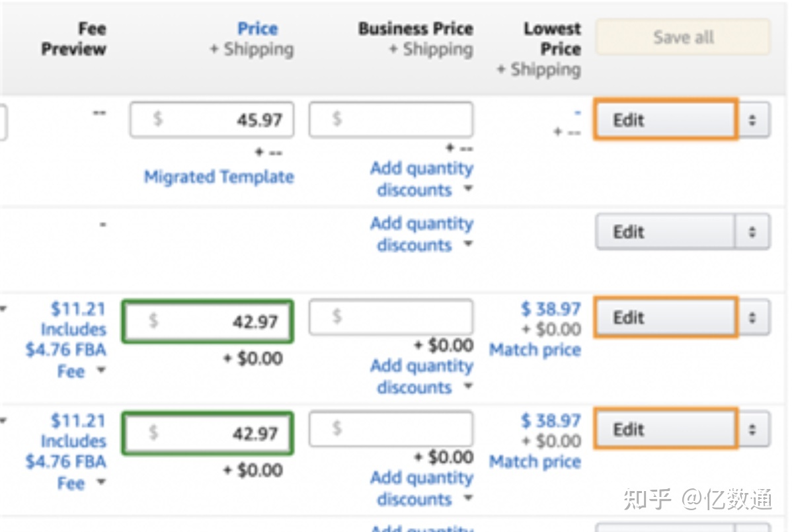Open the Edit dropdown arrow in the 45.97 row

[x=752, y=120]
